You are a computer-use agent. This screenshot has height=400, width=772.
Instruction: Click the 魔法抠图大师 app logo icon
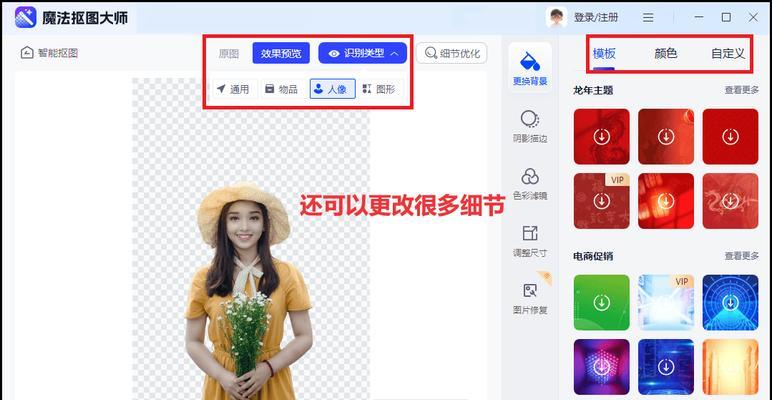click(25, 17)
